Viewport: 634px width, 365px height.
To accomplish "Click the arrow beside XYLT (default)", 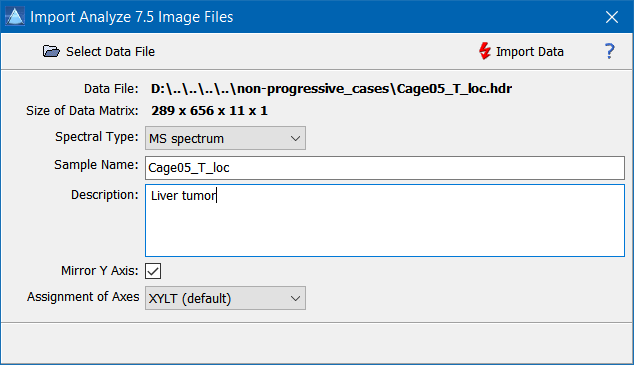I will (x=295, y=298).
